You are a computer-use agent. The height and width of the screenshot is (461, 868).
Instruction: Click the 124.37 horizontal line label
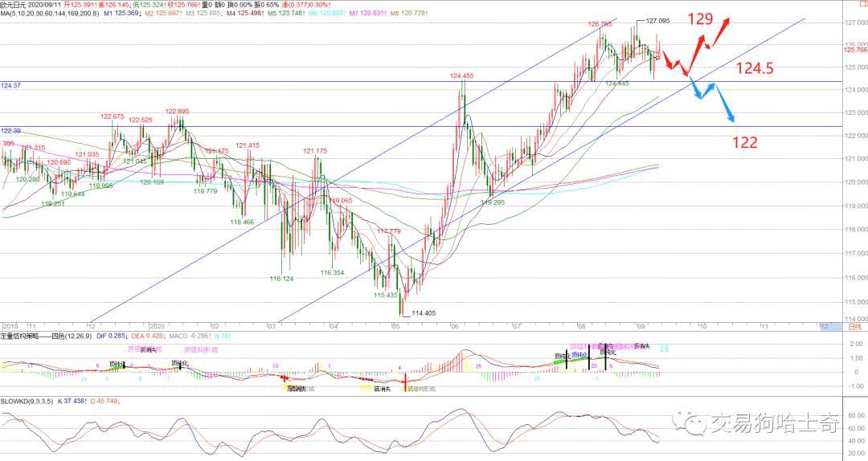point(10,86)
